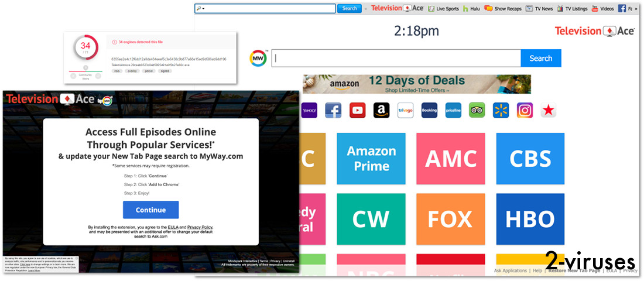Focus the main MyWay search field

point(396,59)
